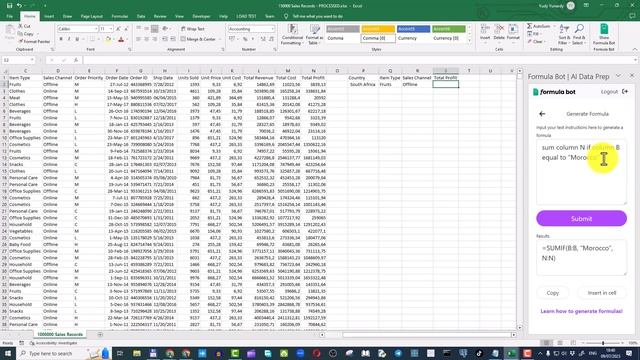Open Formula Bot pane options chevron
Image resolution: width=640 pixels, height=360 pixels.
point(618,76)
